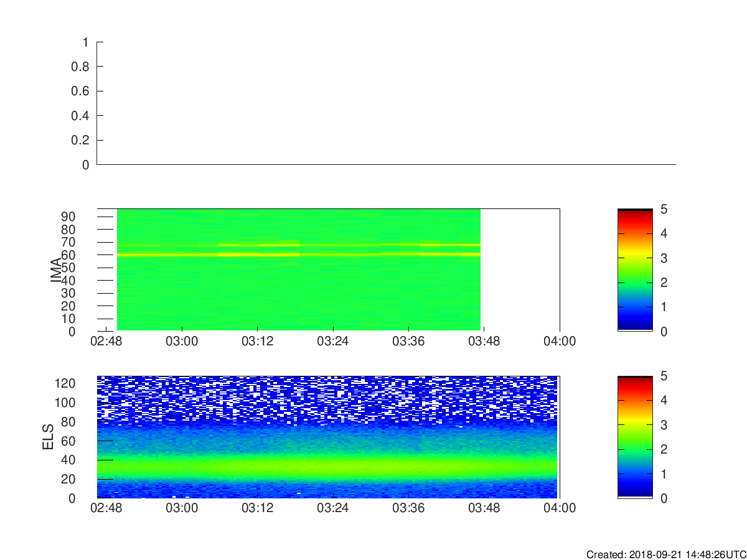Click the 0.6 tick on top plot
The width and height of the screenshot is (747, 560).
click(x=80, y=91)
